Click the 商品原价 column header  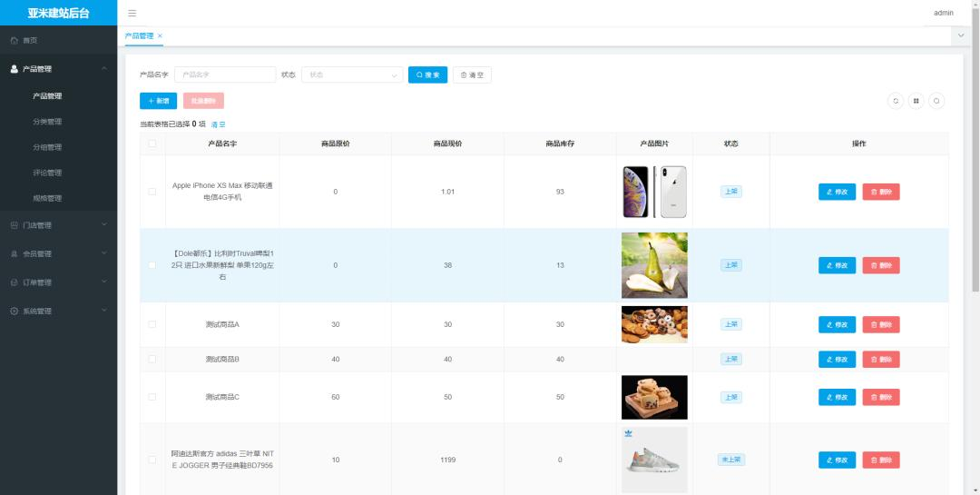[x=335, y=144]
